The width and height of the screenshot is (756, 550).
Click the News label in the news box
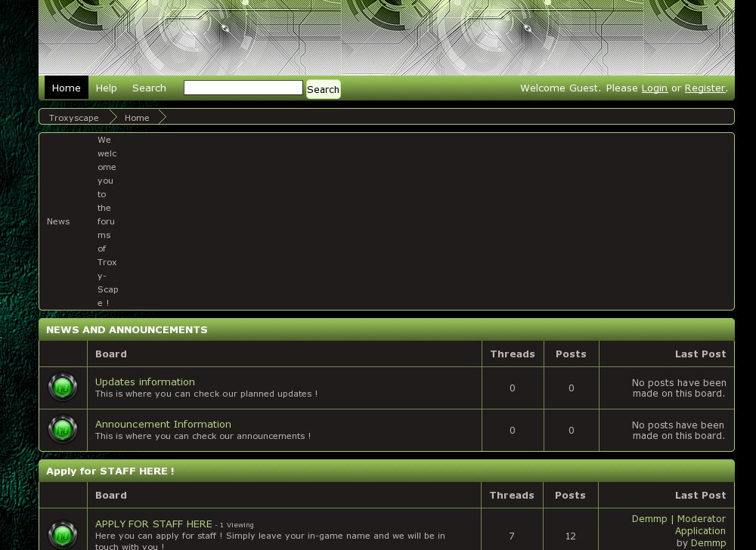click(58, 221)
